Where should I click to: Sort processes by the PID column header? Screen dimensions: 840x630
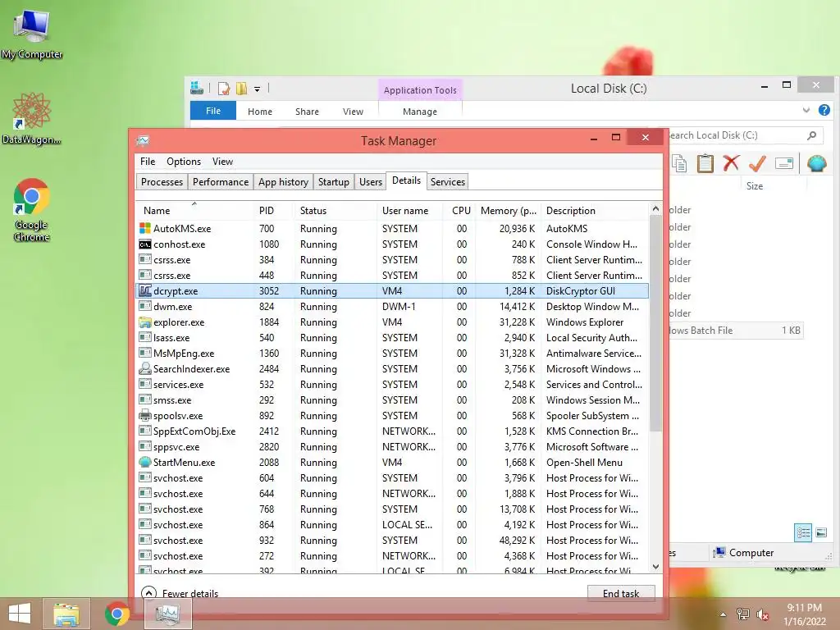pyautogui.click(x=273, y=211)
